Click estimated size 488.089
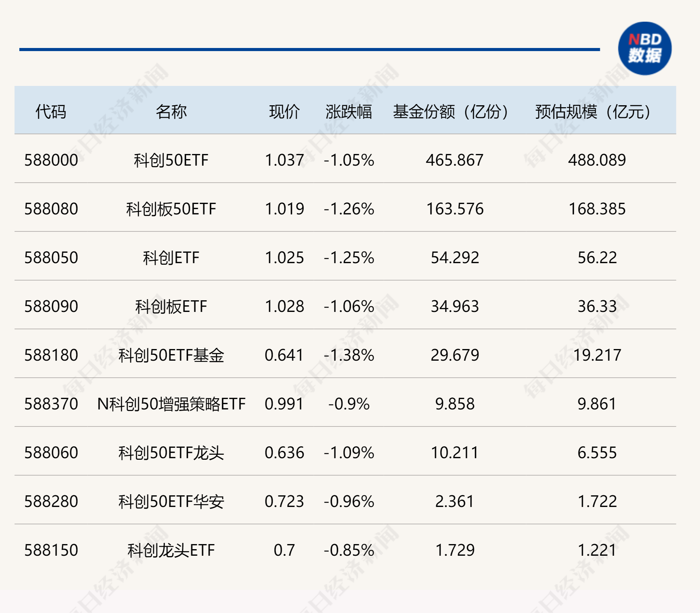 point(597,160)
